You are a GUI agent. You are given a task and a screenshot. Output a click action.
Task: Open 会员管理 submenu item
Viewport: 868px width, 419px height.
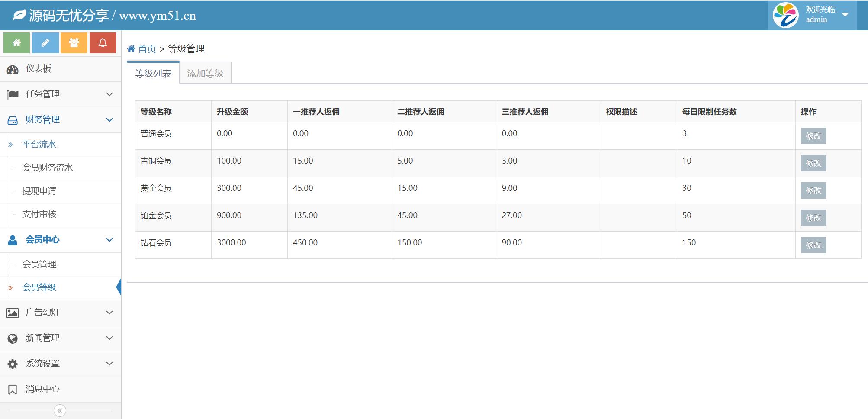pos(39,264)
